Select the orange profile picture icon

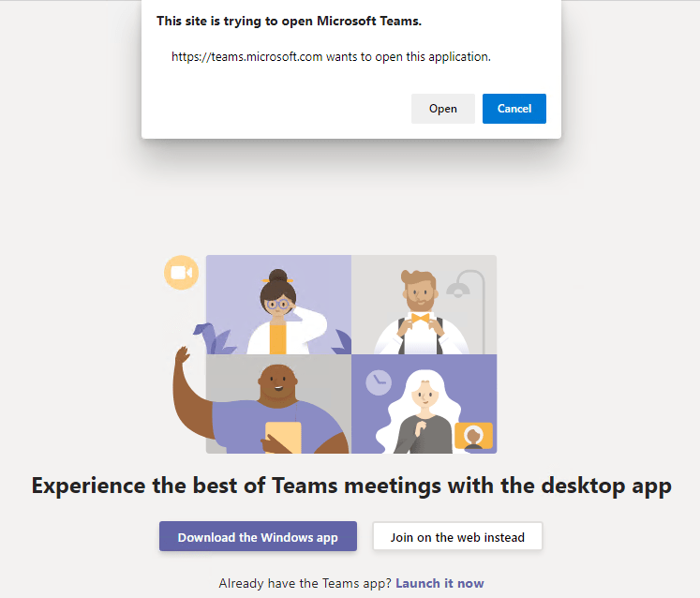(x=473, y=436)
